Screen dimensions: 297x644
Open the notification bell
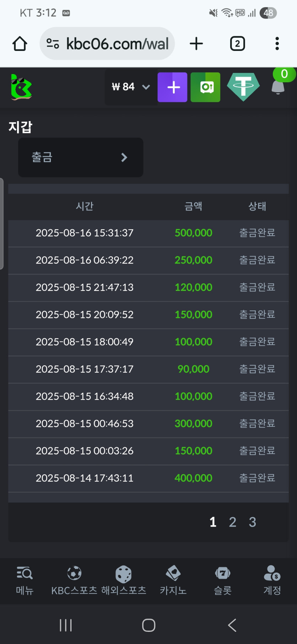[278, 87]
